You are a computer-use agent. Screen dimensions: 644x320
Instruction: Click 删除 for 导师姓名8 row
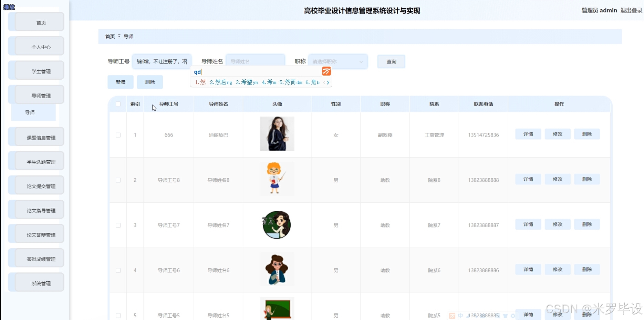pos(587,179)
